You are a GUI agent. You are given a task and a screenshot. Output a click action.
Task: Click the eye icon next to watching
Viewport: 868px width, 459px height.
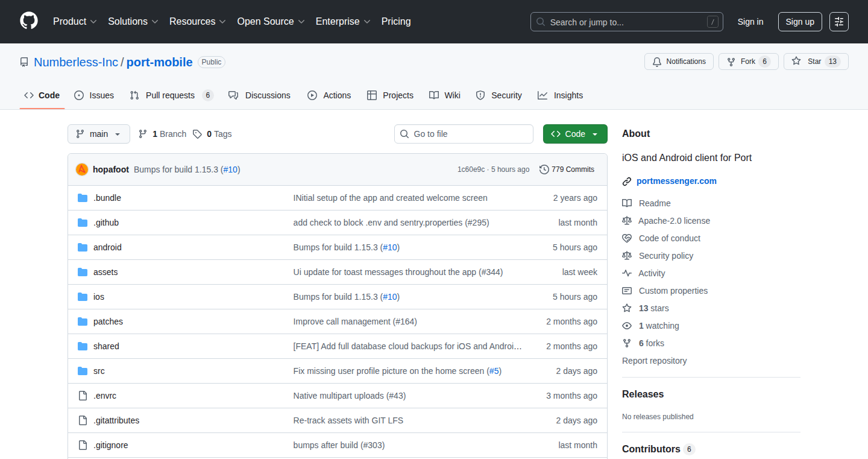pos(627,326)
